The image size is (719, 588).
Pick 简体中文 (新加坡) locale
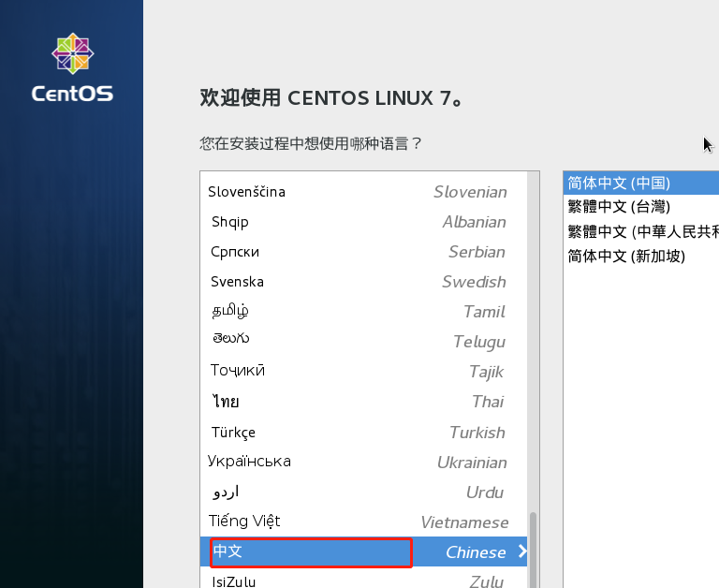click(x=640, y=256)
